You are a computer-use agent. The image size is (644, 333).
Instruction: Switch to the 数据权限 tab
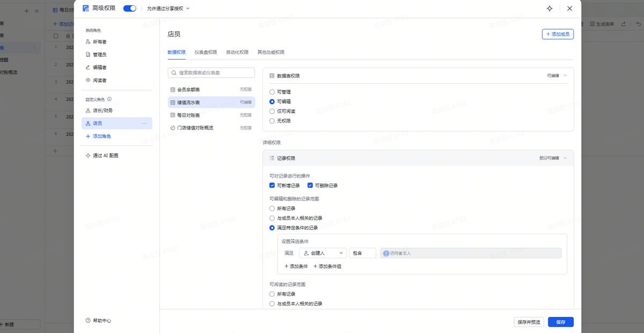tap(177, 52)
